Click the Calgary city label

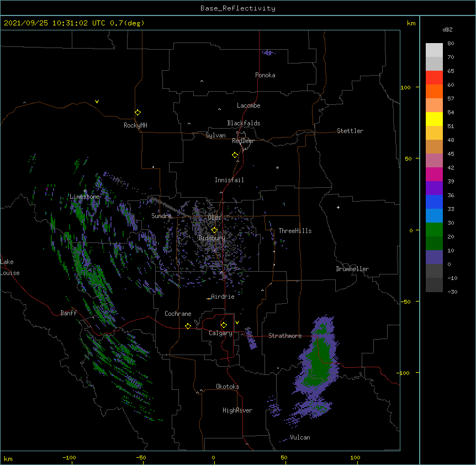[220, 333]
